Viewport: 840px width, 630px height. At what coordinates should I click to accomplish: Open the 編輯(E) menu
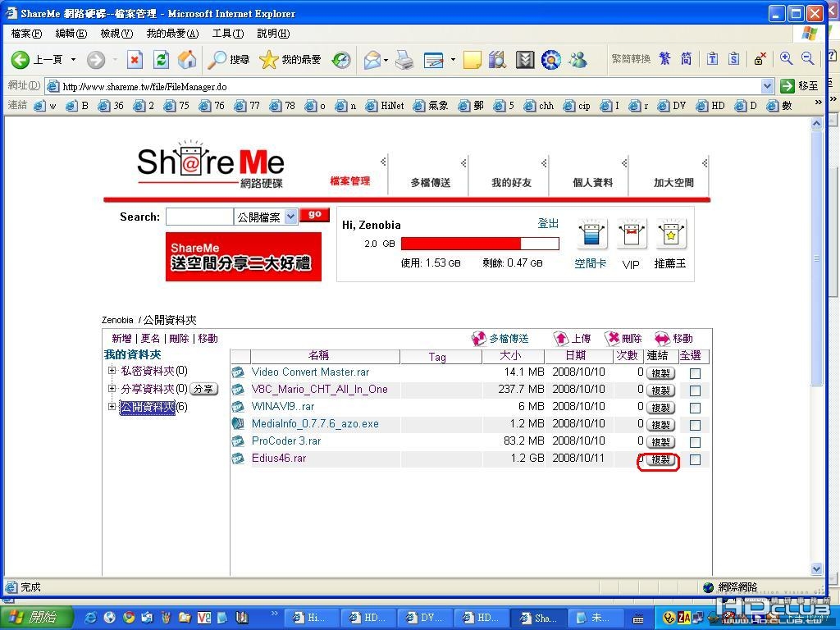[71, 33]
